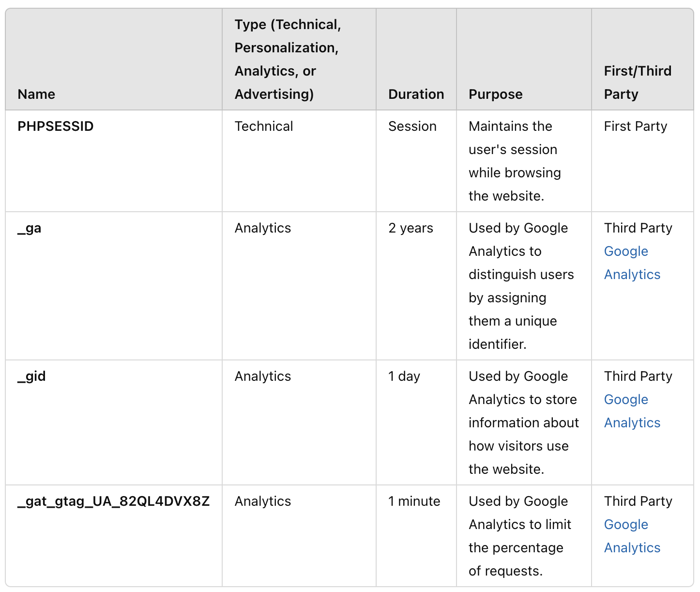Select the _ga cookie name
Viewport: 700px width, 592px height.
30,228
